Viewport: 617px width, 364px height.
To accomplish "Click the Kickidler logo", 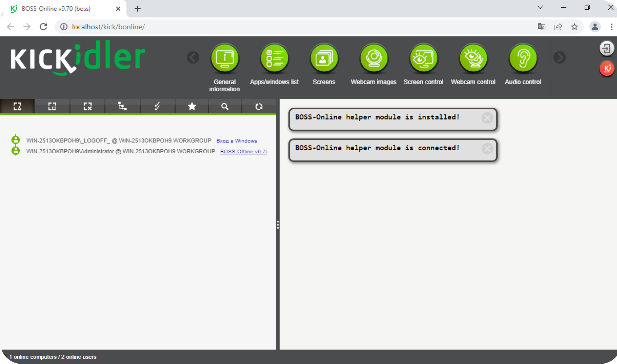I will (78, 58).
